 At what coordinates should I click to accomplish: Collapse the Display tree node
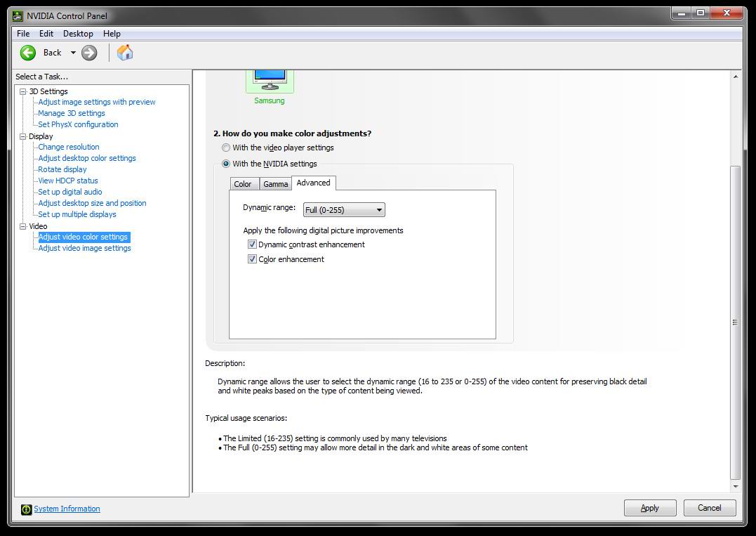click(23, 136)
